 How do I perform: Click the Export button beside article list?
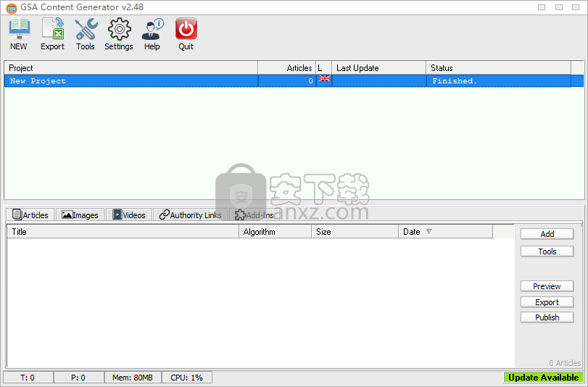547,302
